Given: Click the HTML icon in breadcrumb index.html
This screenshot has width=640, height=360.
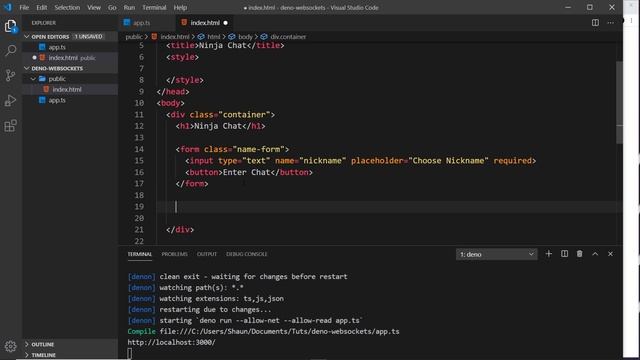Looking at the screenshot, I should (x=154, y=37).
